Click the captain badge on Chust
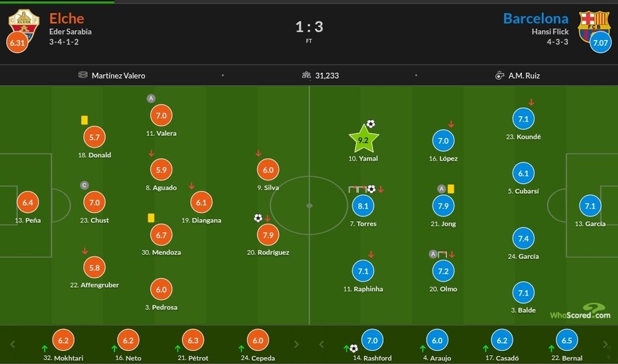 (x=84, y=185)
